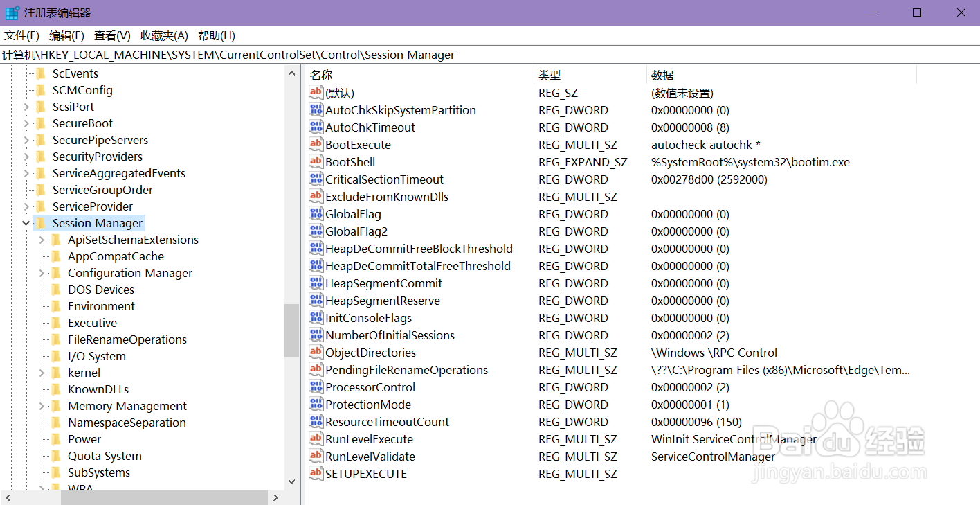The image size is (980, 505).
Task: Select the NamespaceSeparation key
Action: point(127,423)
